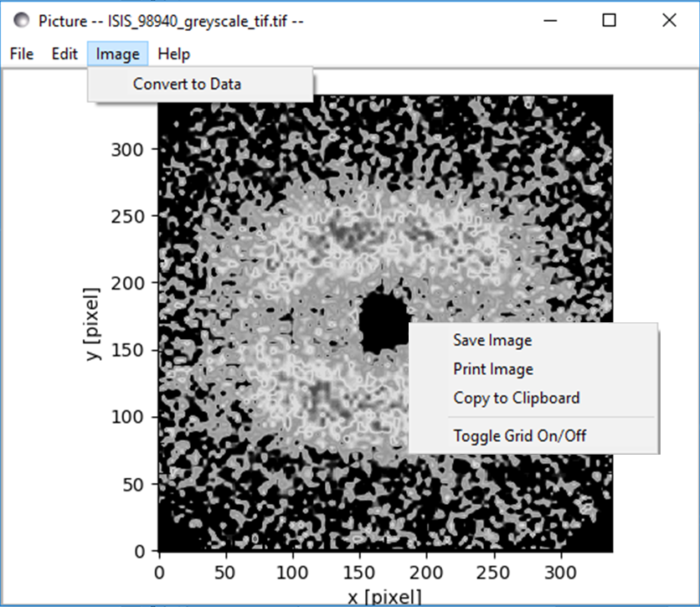Maximize the Picture window
Viewport: 700px width, 607px height.
pyautogui.click(x=610, y=21)
